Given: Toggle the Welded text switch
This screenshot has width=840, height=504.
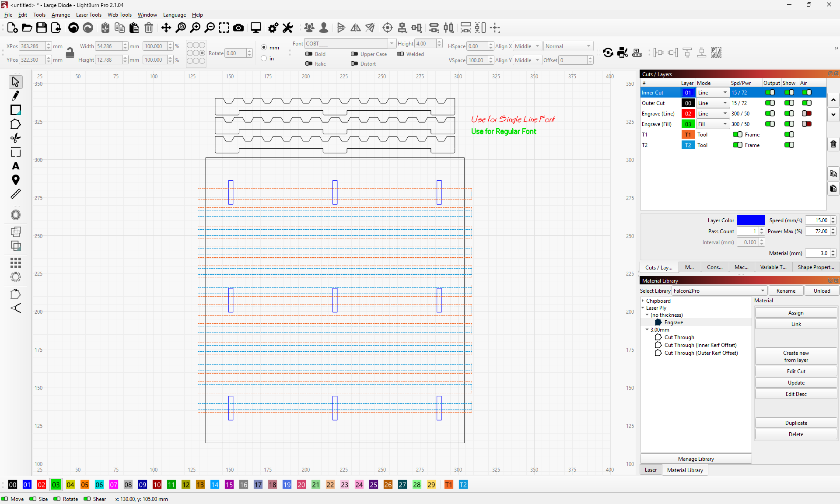Looking at the screenshot, I should 400,54.
